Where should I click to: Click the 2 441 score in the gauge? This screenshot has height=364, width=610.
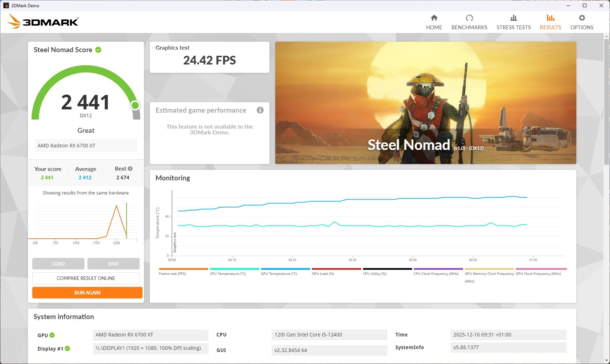86,102
